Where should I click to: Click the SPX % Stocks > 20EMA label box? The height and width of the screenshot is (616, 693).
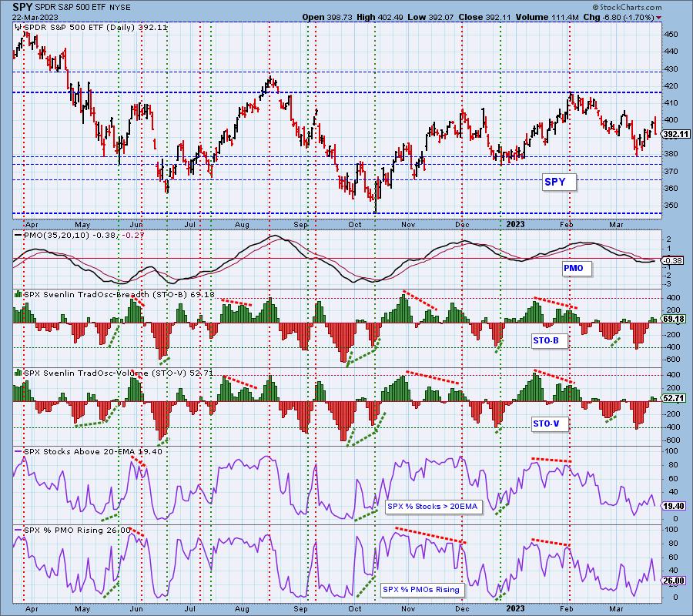pyautogui.click(x=434, y=507)
